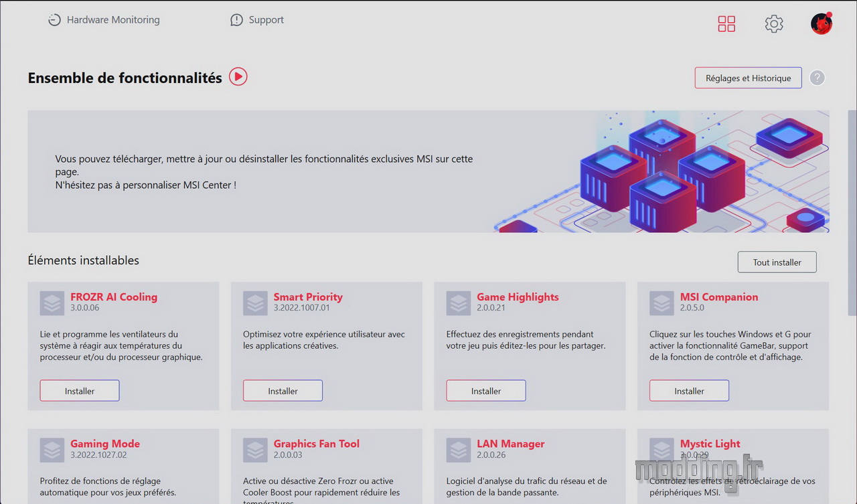Select the FROZR AI Cooling title

point(114,297)
